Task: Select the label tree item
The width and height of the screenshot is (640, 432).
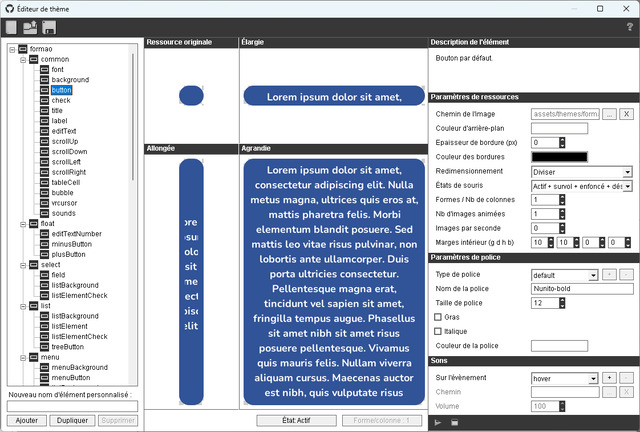Action: pyautogui.click(x=60, y=121)
